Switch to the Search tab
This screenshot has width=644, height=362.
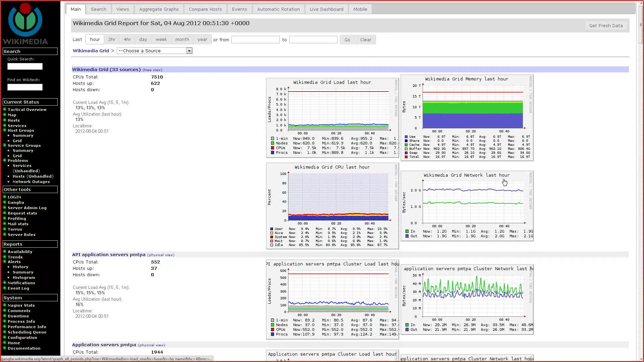tap(98, 9)
